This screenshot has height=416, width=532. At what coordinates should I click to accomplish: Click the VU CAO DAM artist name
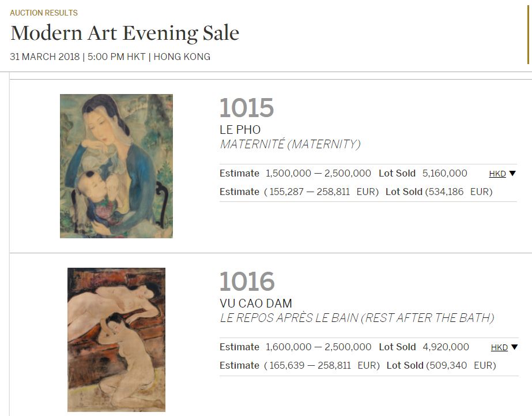(x=256, y=303)
